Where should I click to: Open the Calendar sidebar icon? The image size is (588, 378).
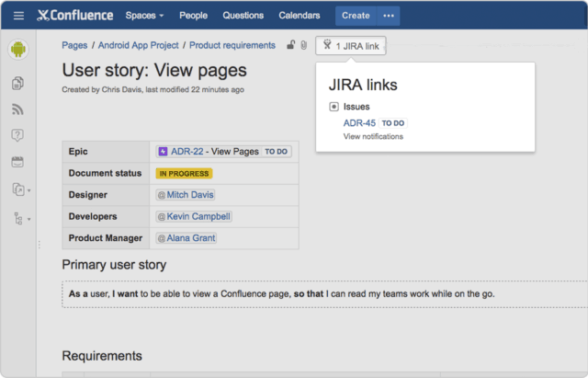(x=17, y=162)
